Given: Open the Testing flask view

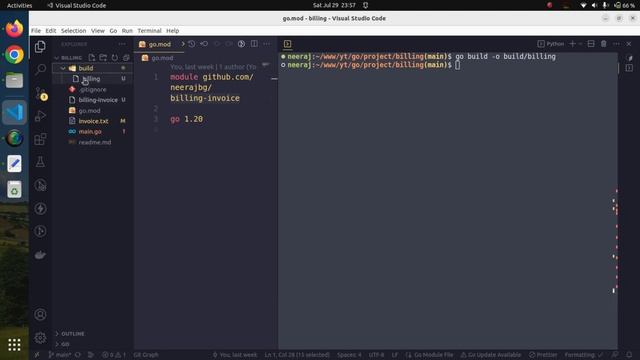Looking at the screenshot, I should click(40, 162).
